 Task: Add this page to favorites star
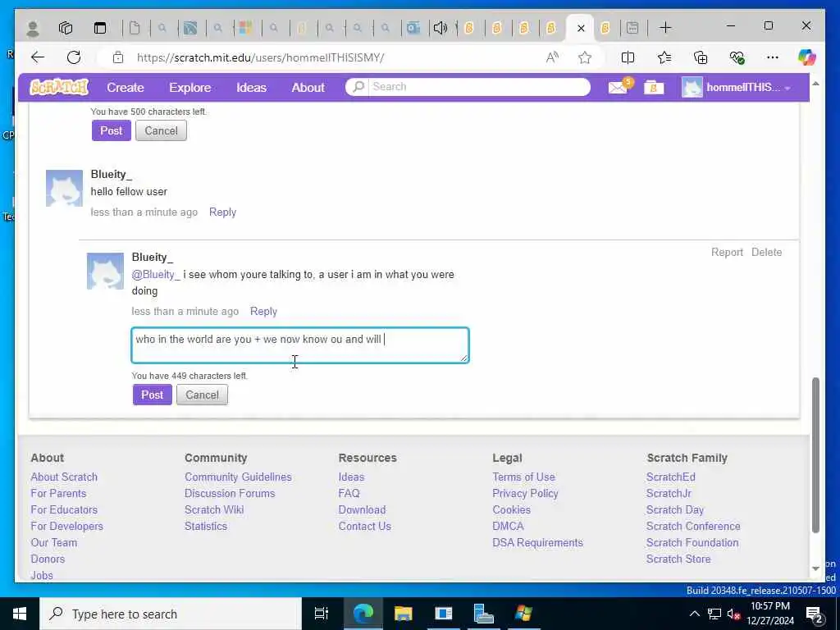click(584, 57)
